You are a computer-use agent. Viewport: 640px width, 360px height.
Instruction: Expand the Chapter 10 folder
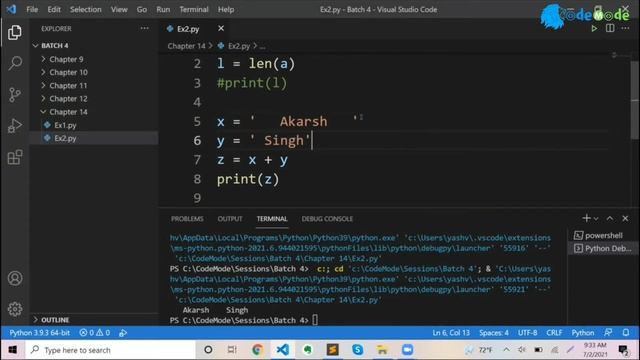pos(68,72)
